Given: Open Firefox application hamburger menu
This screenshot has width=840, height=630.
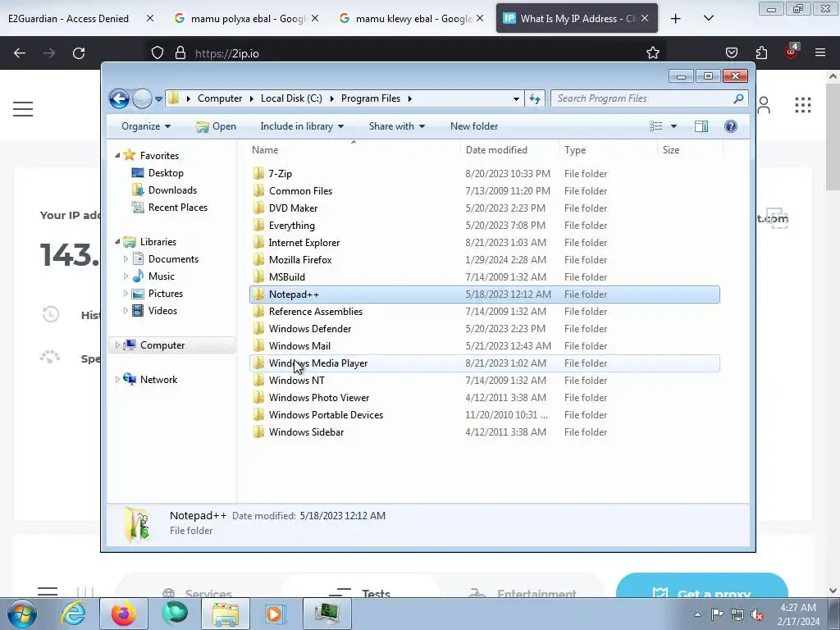Looking at the screenshot, I should coord(820,52).
